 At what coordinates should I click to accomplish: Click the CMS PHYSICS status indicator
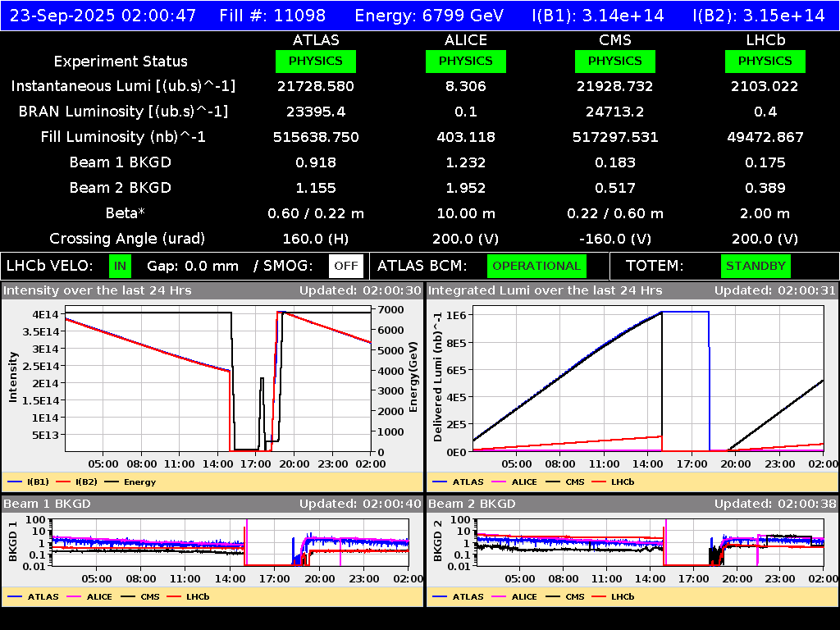point(615,61)
